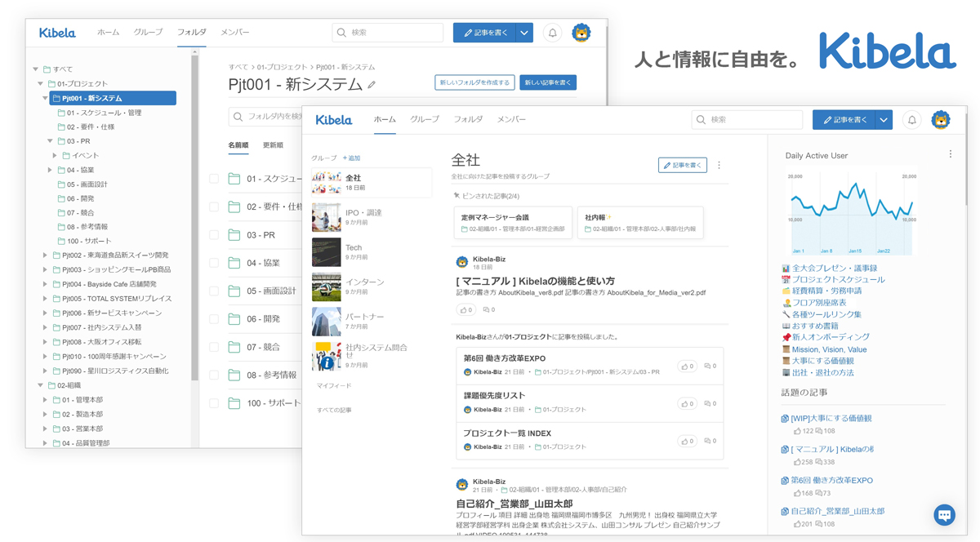
Task: Click the notification bell in the front window
Action: click(x=912, y=120)
